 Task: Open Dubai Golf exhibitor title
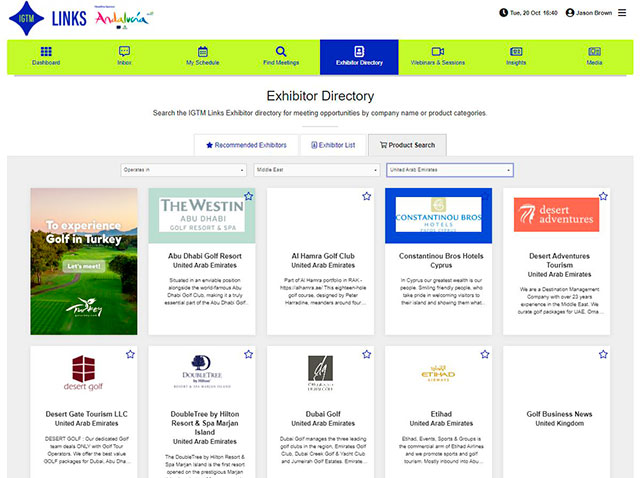click(323, 414)
